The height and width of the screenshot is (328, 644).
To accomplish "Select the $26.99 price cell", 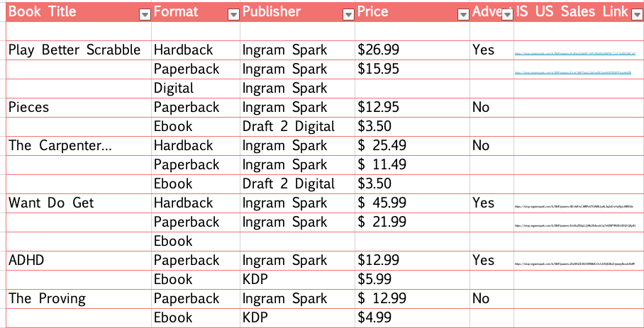I will pos(412,50).
